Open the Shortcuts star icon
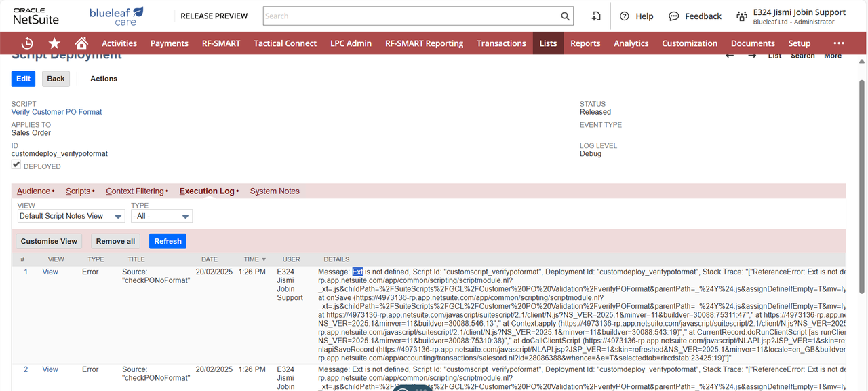The width and height of the screenshot is (868, 391). point(54,43)
